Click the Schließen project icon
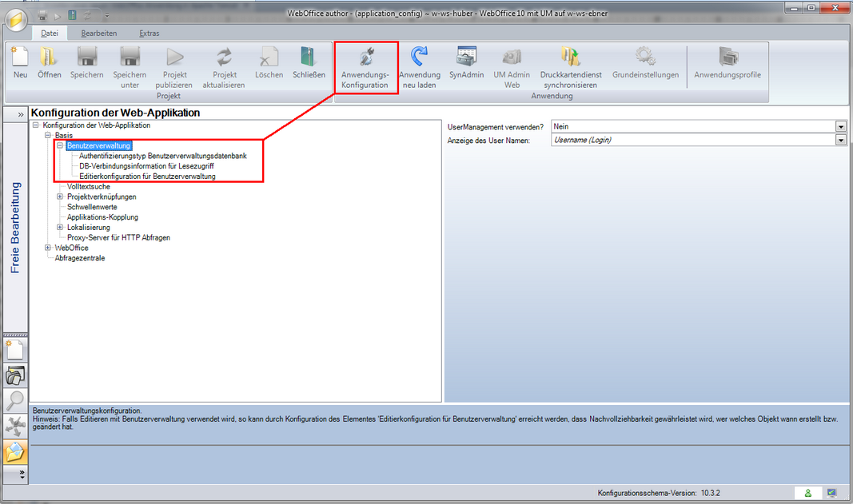 coord(309,58)
